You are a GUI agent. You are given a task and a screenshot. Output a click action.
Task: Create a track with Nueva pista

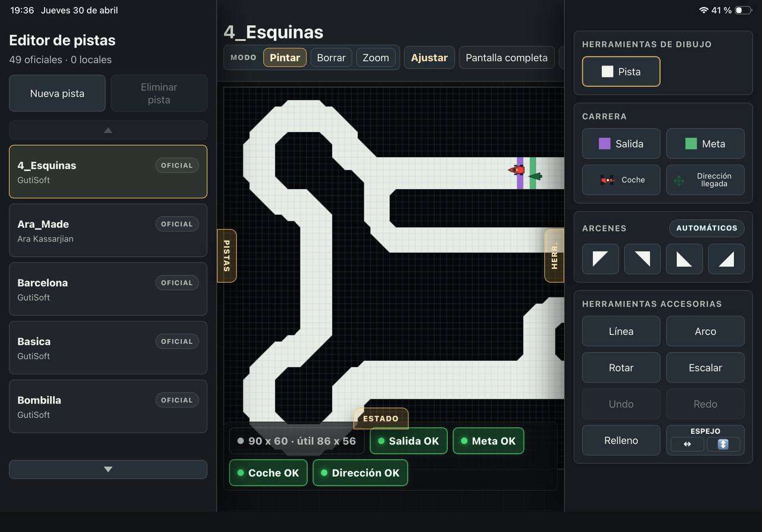pos(57,93)
